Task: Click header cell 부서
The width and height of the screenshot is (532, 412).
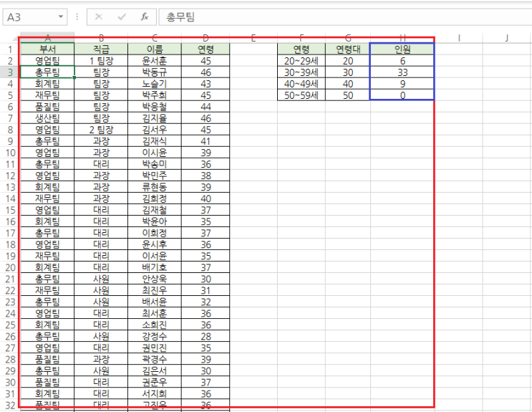Action: click(x=47, y=49)
